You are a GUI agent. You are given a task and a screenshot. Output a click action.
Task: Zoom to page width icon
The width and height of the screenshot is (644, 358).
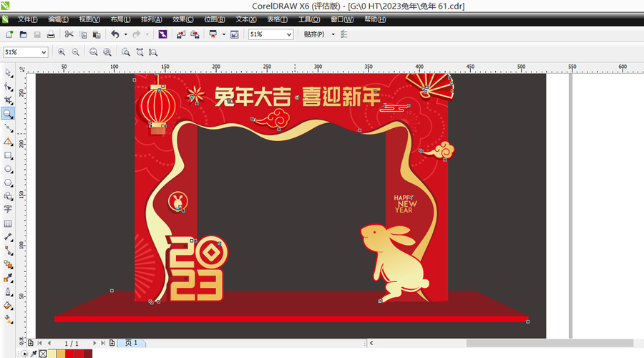pyautogui.click(x=140, y=52)
